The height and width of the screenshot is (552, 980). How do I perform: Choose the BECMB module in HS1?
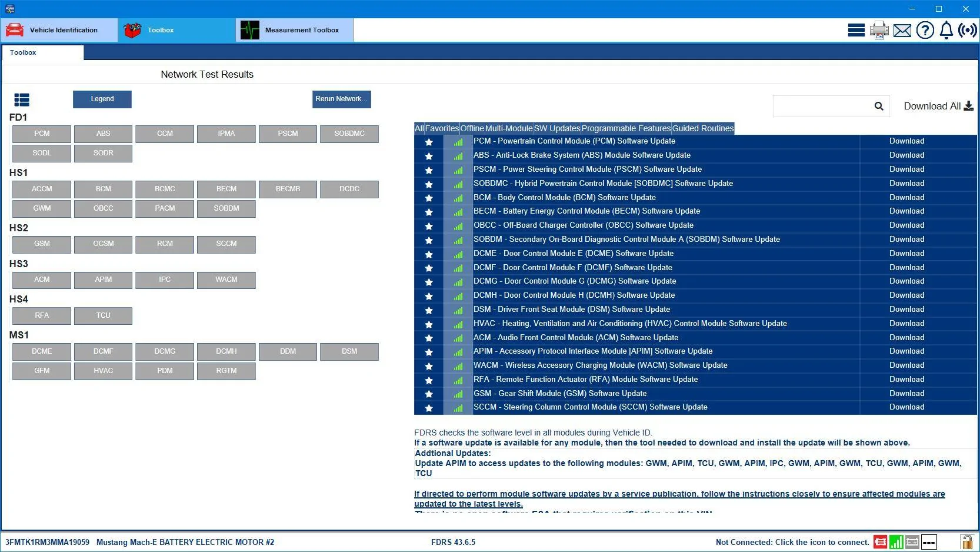coord(288,189)
